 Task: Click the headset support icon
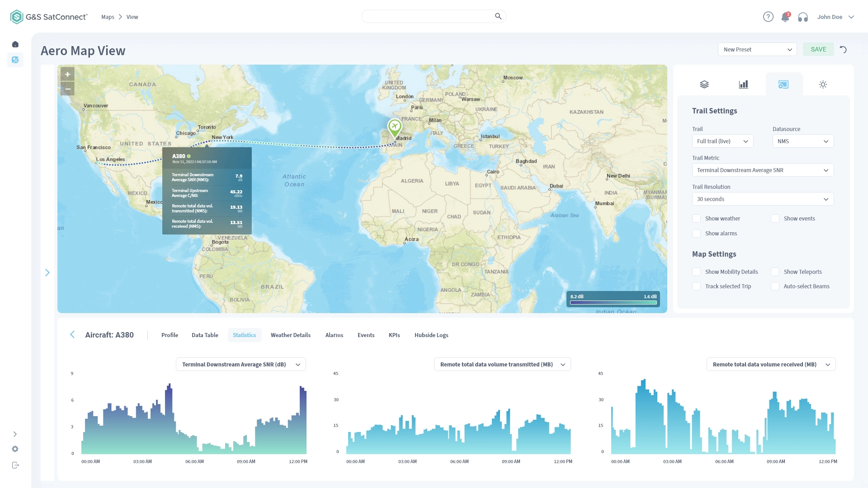point(803,17)
